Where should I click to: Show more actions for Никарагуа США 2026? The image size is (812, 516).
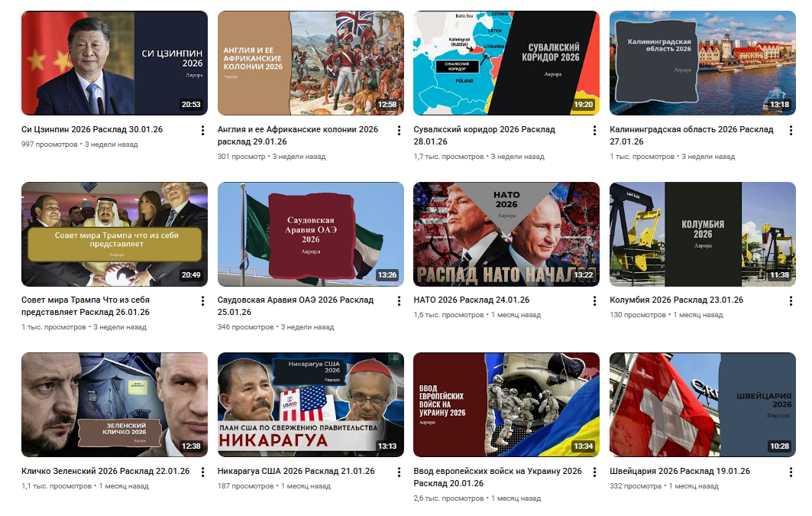pyautogui.click(x=399, y=472)
